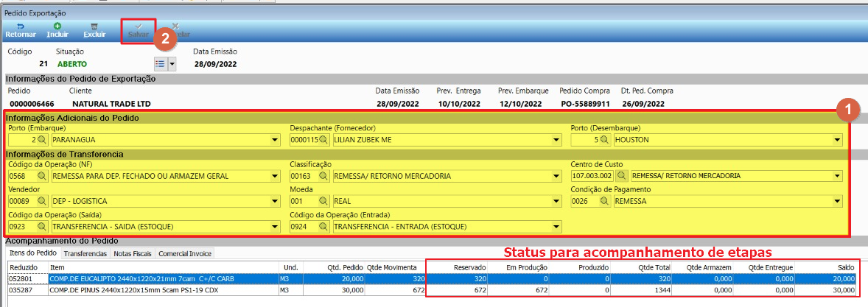Viewport: 868px width, 307px height.
Task: Select row COMP.DE EUCALIPTO 2440x1220x21mm
Action: [x=433, y=279]
